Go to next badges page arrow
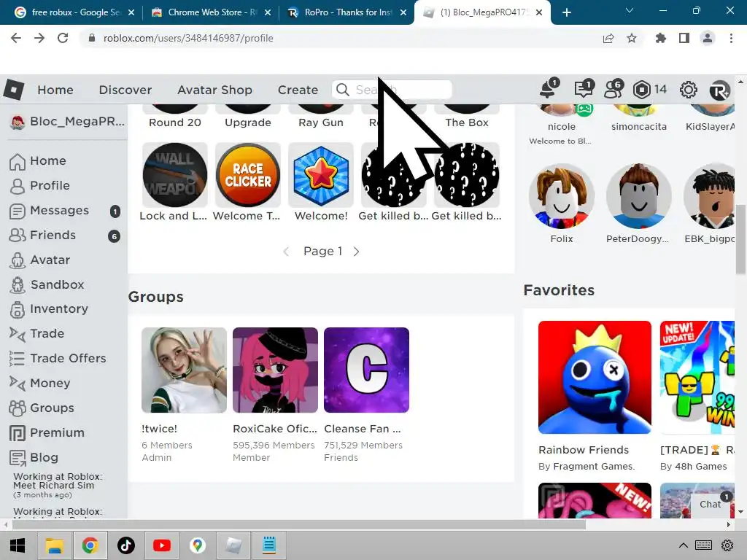The width and height of the screenshot is (747, 560). [x=356, y=252]
